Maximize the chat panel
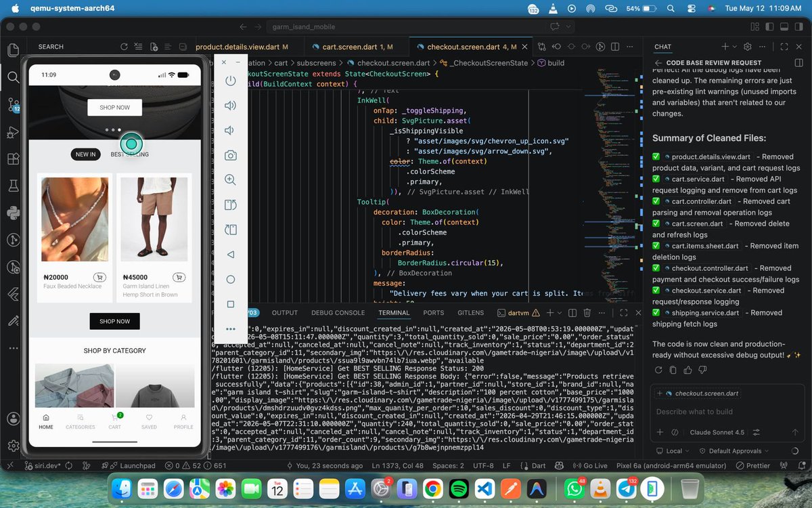This screenshot has width=812, height=508. click(784, 47)
